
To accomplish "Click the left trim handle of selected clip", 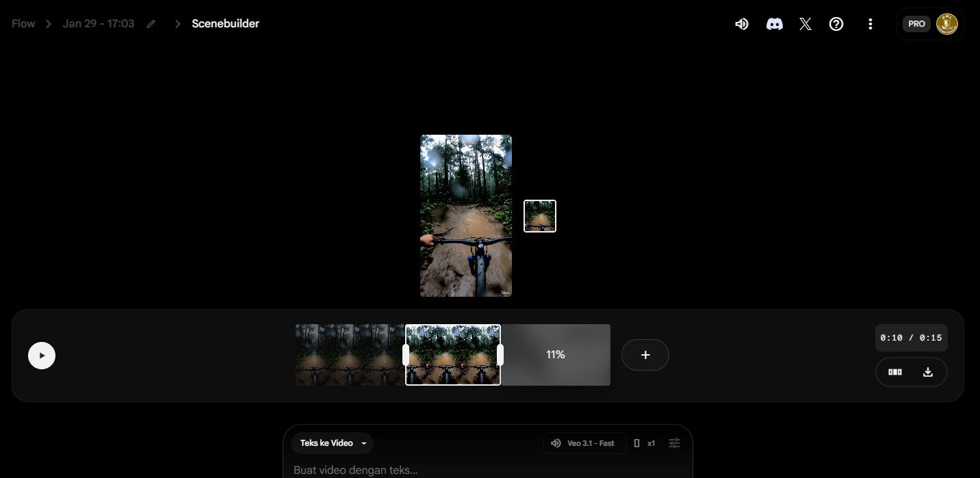I will 406,355.
